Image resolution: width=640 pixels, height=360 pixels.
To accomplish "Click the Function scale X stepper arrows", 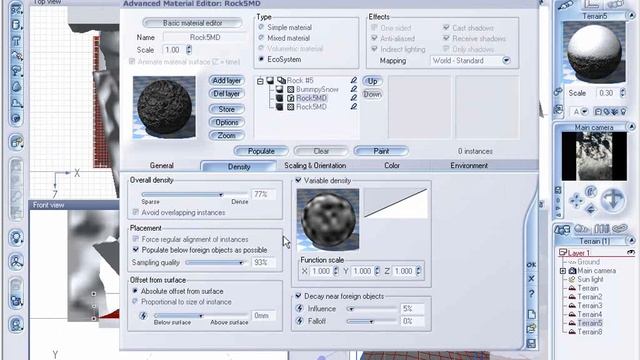I will pyautogui.click(x=336, y=271).
